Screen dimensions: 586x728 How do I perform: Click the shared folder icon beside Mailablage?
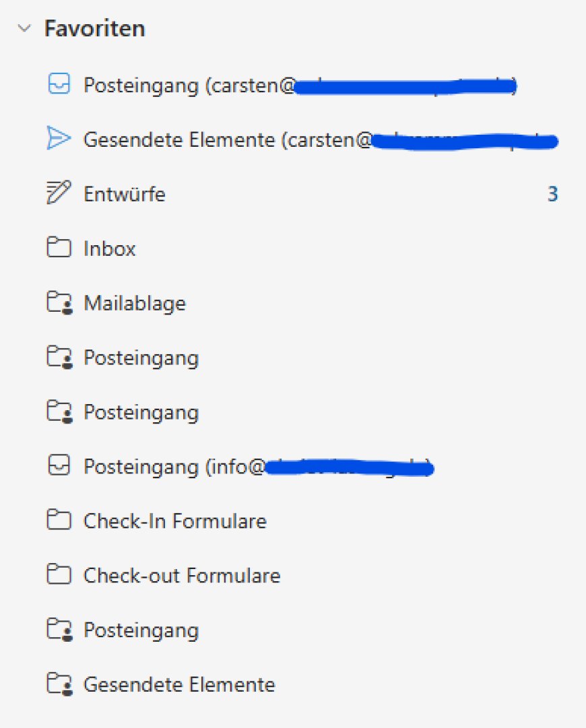59,304
